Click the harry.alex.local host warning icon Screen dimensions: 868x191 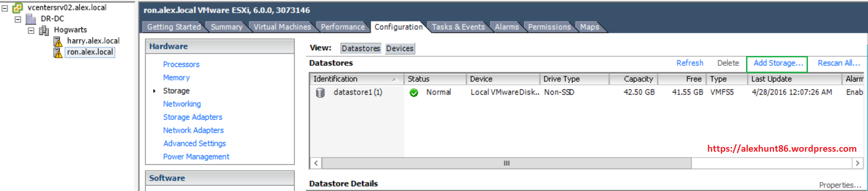point(58,42)
